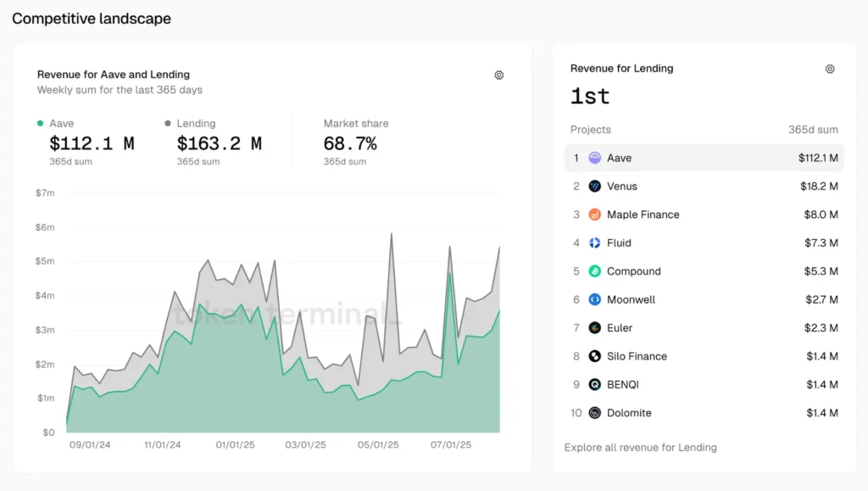
Task: Click the Fluid project logo icon
Action: click(x=594, y=243)
